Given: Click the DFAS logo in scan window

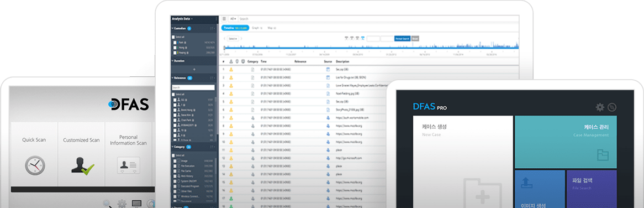Looking at the screenshot, I should [x=129, y=104].
